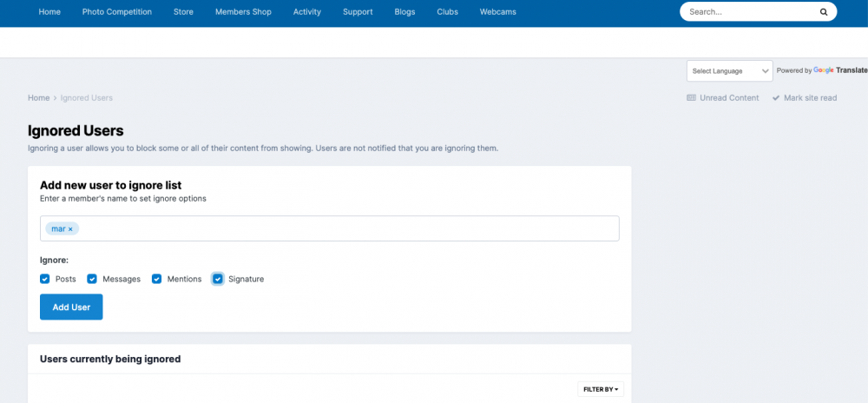Screen dimensions: 868x403
Task: Open the Support navigation link
Action: point(358,12)
